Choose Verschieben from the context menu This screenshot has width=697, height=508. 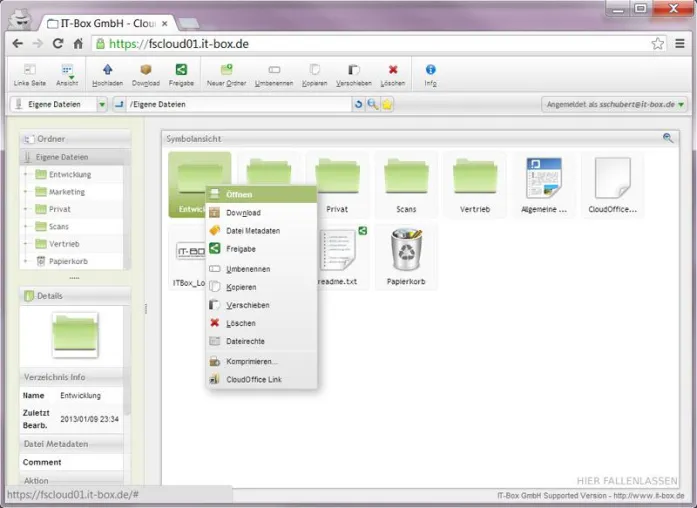pyautogui.click(x=261, y=305)
